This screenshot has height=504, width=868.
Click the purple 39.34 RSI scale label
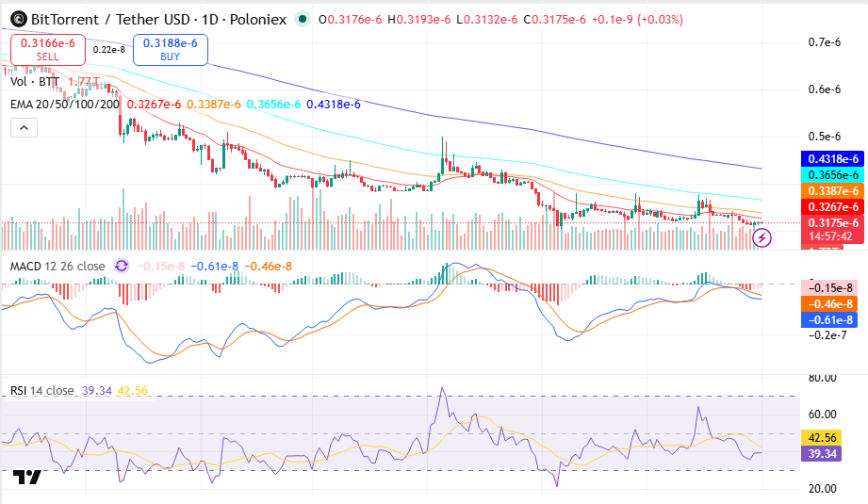[822, 454]
